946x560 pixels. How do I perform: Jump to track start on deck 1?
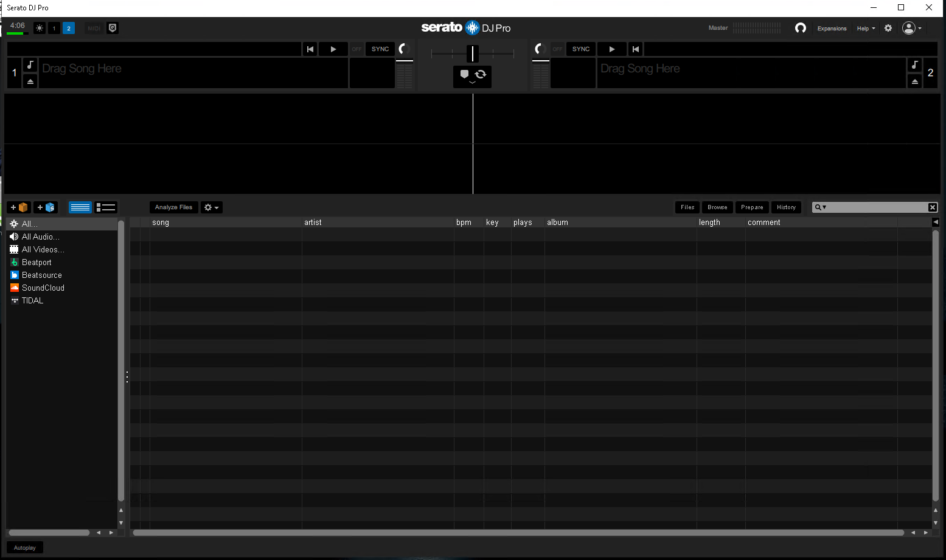click(x=310, y=49)
